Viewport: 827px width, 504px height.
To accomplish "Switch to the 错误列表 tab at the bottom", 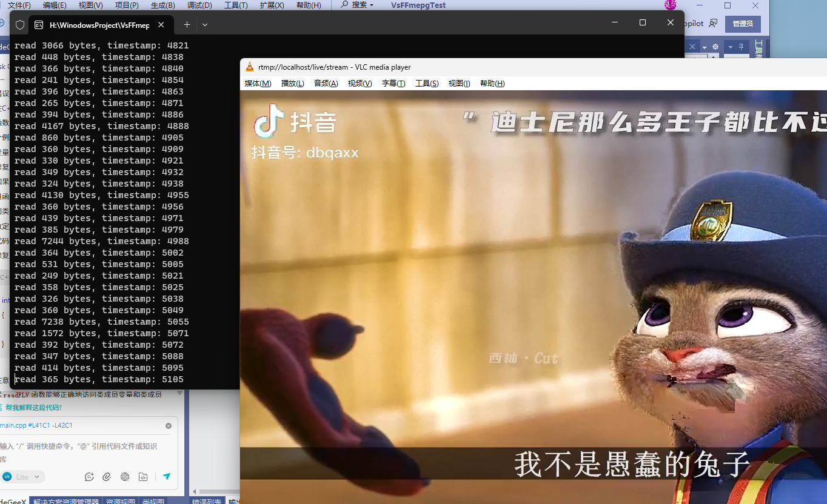I will pyautogui.click(x=208, y=501).
